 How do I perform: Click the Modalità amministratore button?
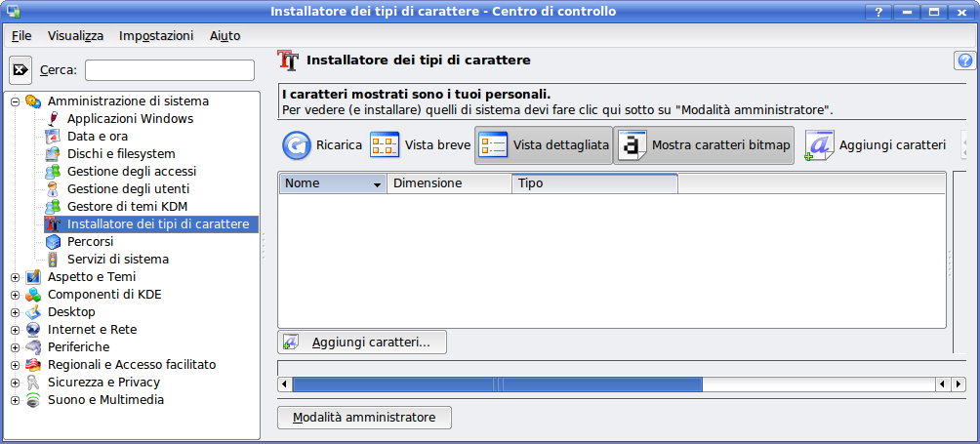click(364, 418)
